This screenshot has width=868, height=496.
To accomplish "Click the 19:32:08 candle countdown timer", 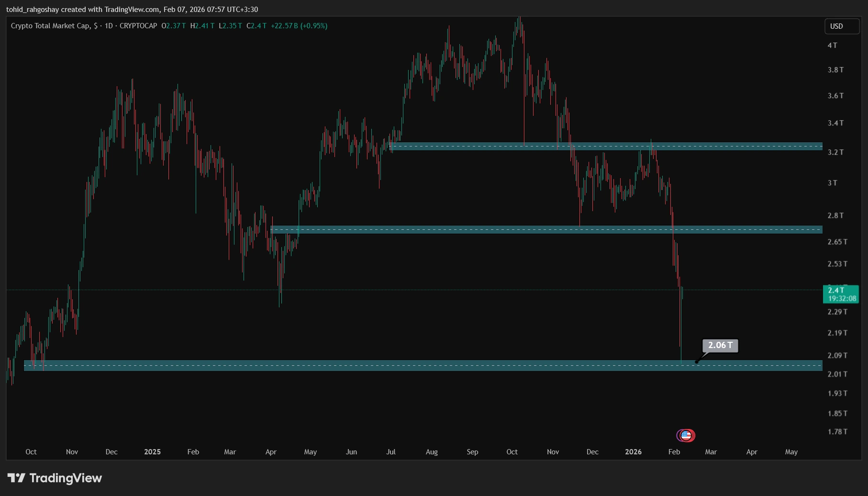I will pos(842,299).
